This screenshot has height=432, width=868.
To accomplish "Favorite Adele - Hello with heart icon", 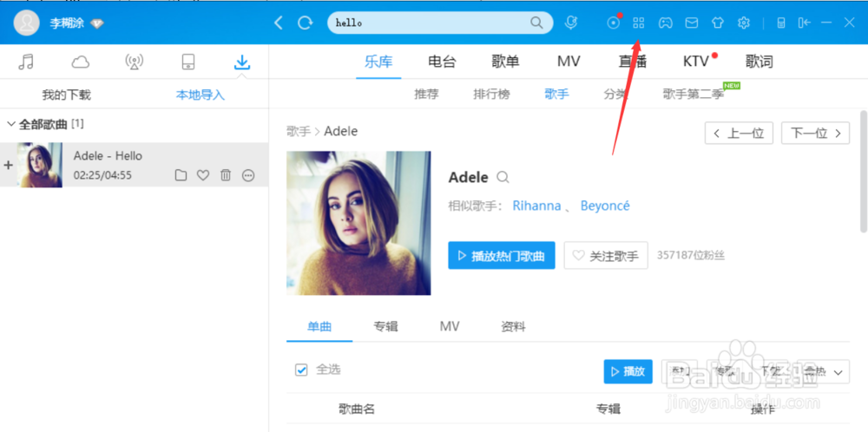I will 203,175.
